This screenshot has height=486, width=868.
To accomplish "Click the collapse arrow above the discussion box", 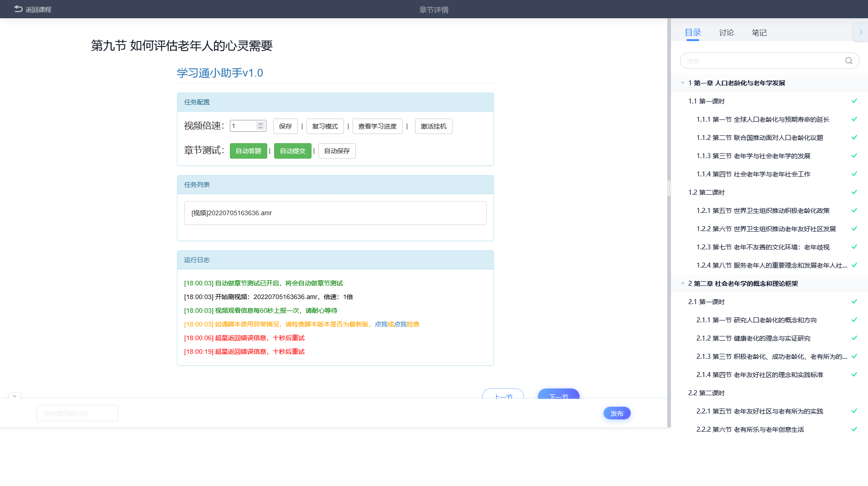I will (x=14, y=397).
